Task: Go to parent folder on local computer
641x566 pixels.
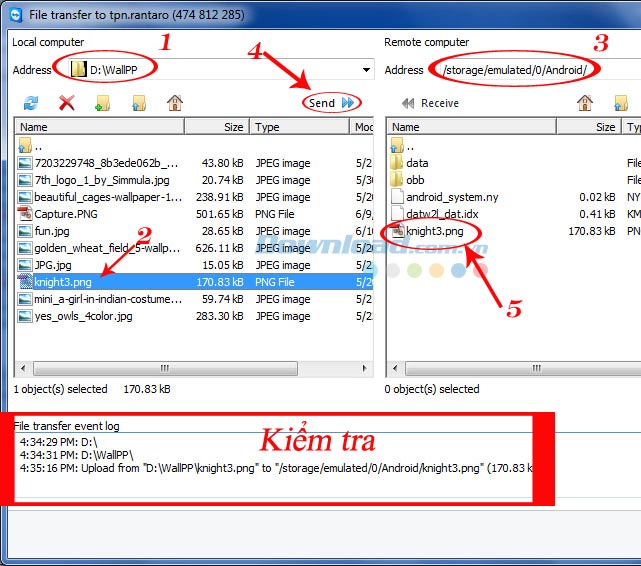Action: (x=139, y=103)
